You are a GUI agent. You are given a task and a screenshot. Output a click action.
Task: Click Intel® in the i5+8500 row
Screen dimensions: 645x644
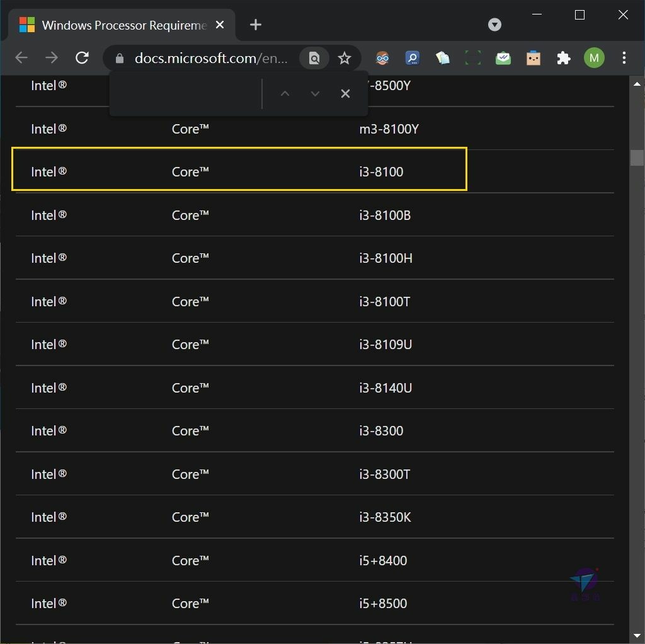pyautogui.click(x=49, y=604)
